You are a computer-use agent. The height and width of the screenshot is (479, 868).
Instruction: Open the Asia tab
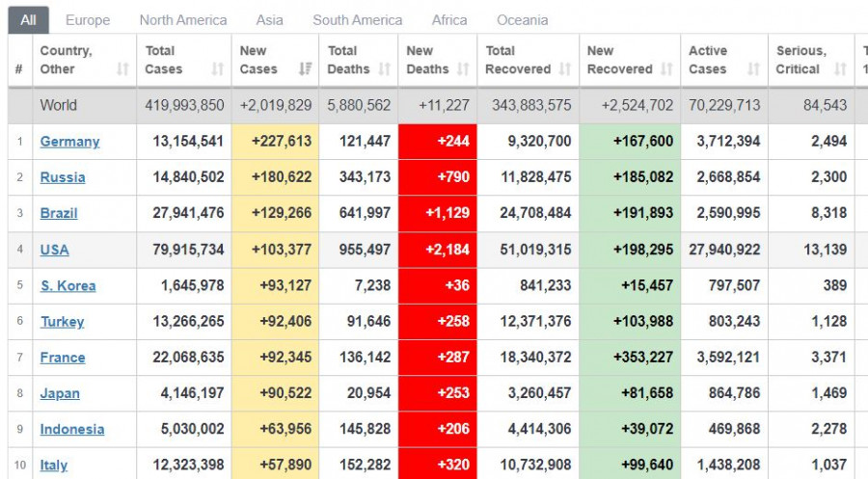(270, 20)
